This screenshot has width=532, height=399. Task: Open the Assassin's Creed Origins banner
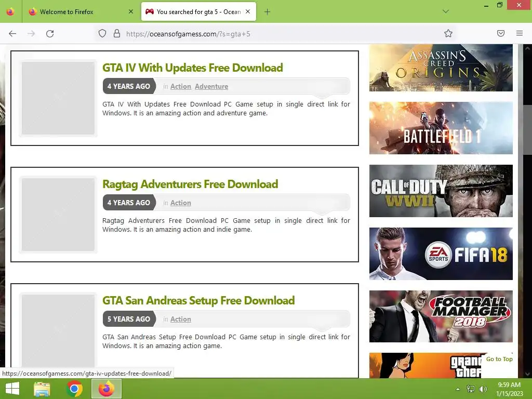[x=441, y=68]
